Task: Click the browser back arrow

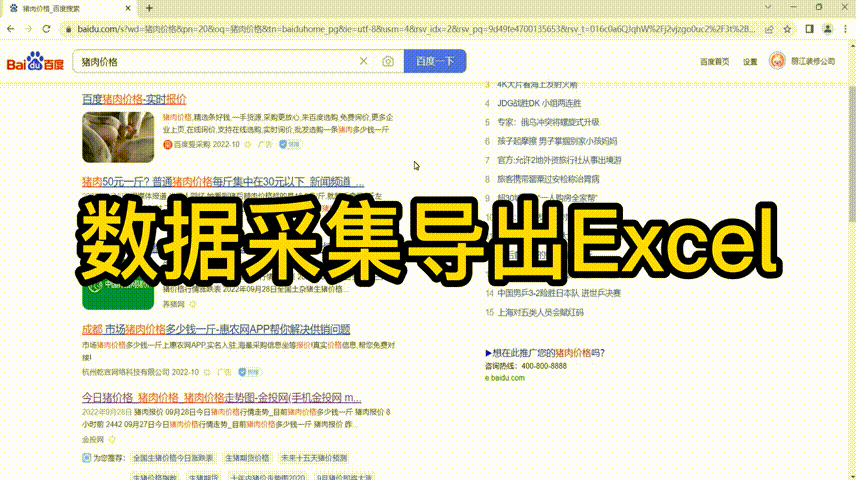Action: point(11,29)
